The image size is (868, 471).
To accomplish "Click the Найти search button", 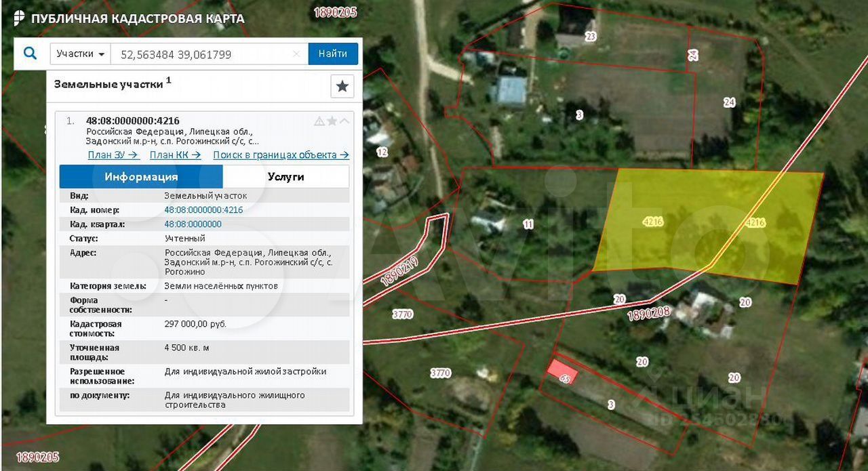I will click(x=333, y=54).
